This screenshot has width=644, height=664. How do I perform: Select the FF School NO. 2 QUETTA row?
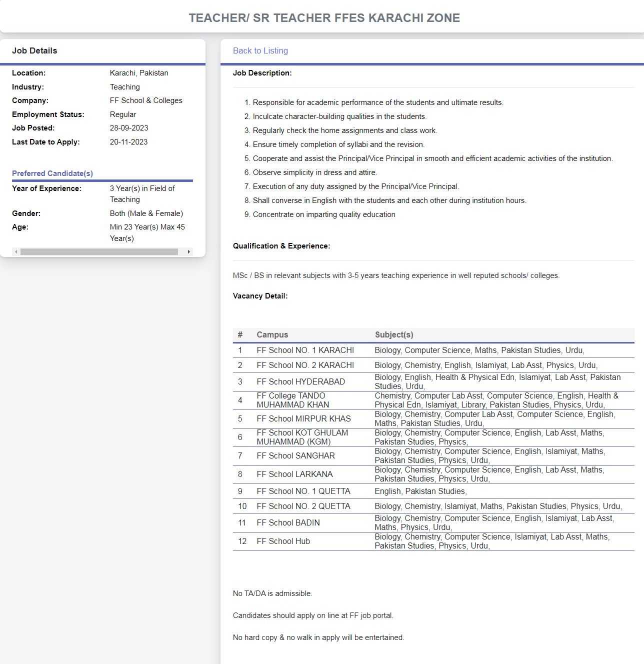pos(303,506)
